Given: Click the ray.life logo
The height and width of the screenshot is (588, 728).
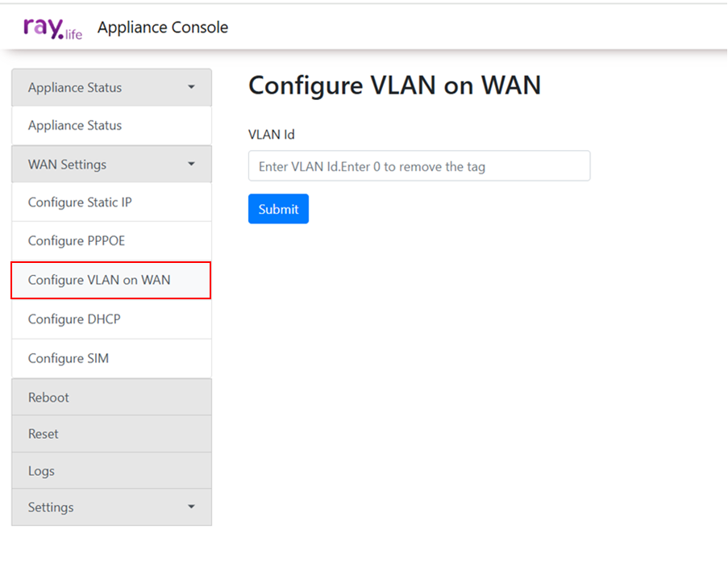Looking at the screenshot, I should coord(52,28).
